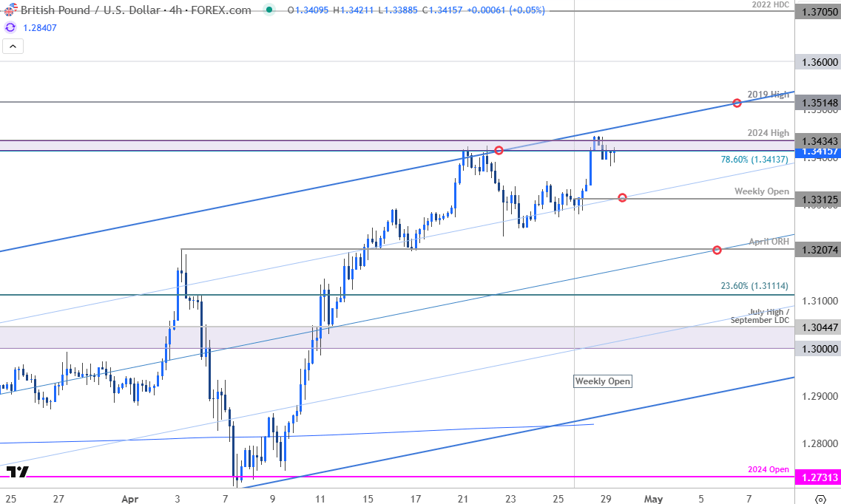Click the 23.60% (1.31114) Fibonacci label
This screenshot has height=504, width=841.
[x=754, y=285]
